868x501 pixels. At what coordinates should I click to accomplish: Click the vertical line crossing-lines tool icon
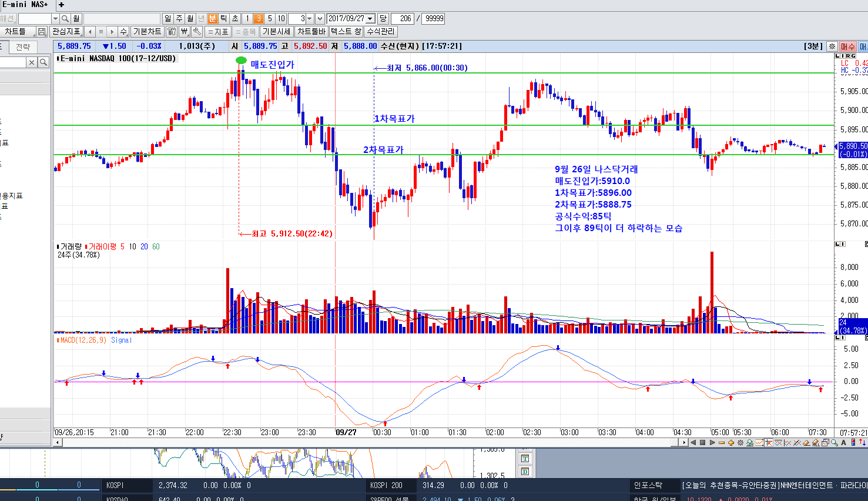[787, 443]
